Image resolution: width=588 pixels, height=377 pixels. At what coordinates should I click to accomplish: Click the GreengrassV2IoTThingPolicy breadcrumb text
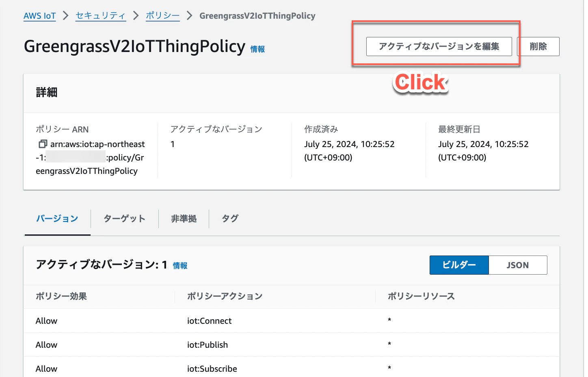pos(257,16)
